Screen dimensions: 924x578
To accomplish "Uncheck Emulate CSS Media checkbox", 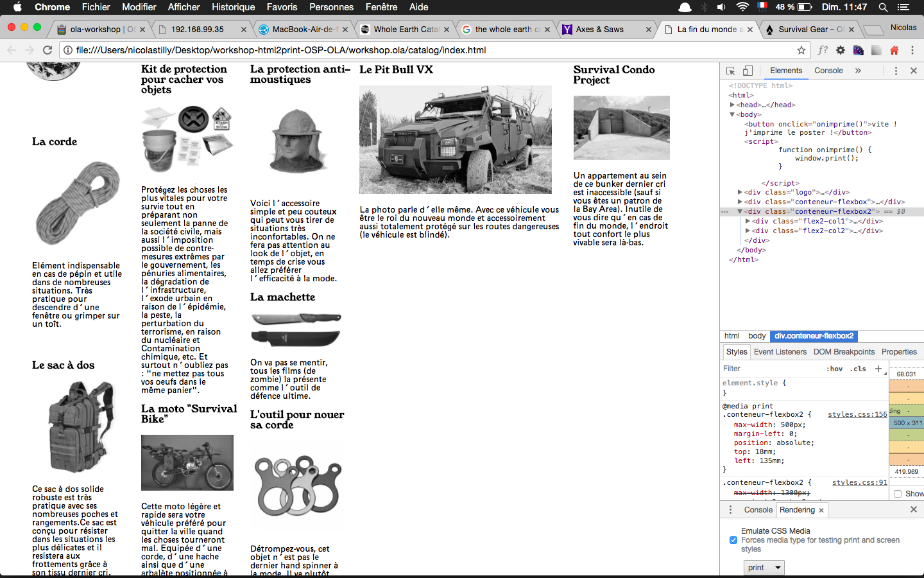I will coord(733,540).
